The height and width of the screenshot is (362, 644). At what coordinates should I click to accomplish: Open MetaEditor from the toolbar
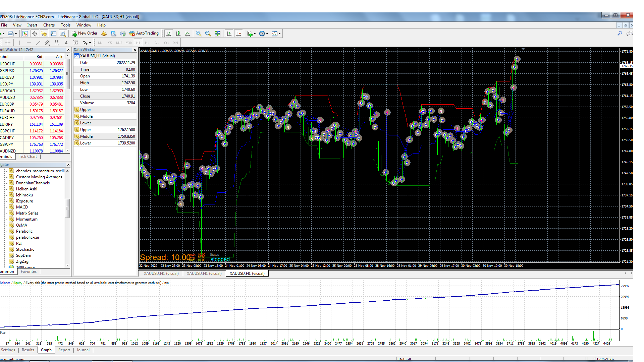pyautogui.click(x=104, y=34)
